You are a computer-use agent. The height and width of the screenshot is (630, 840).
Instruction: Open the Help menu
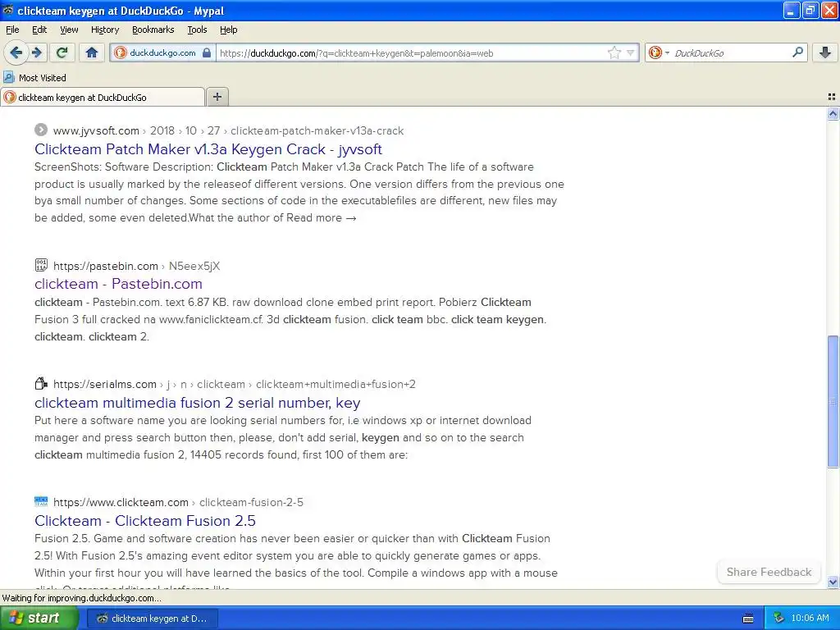point(228,30)
